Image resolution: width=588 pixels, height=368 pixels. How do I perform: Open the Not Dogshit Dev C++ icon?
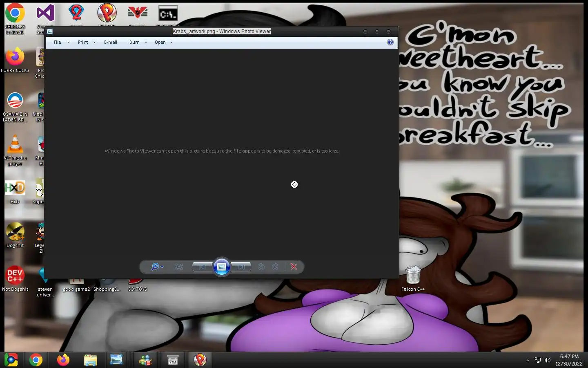pyautogui.click(x=15, y=276)
